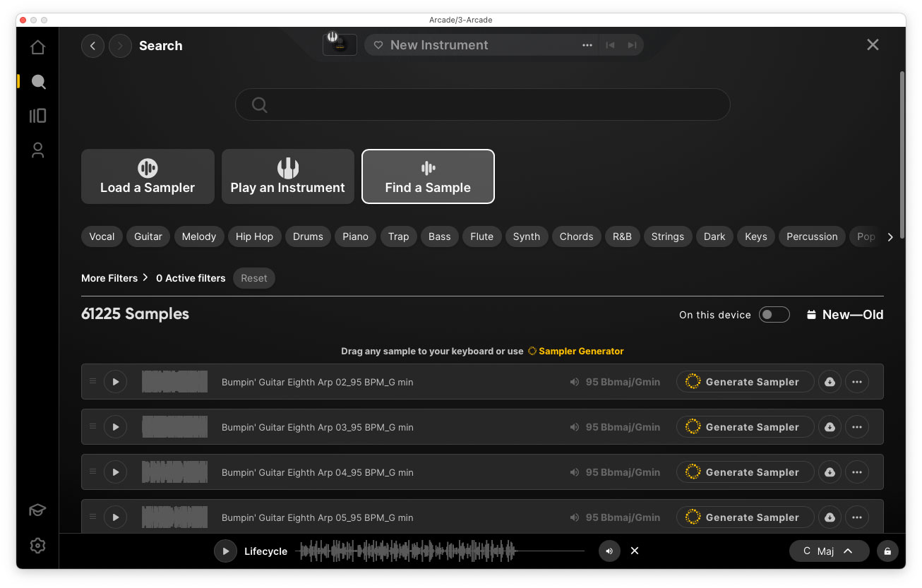This screenshot has height=588, width=922.
Task: Filter by the Melody tag
Action: point(199,236)
